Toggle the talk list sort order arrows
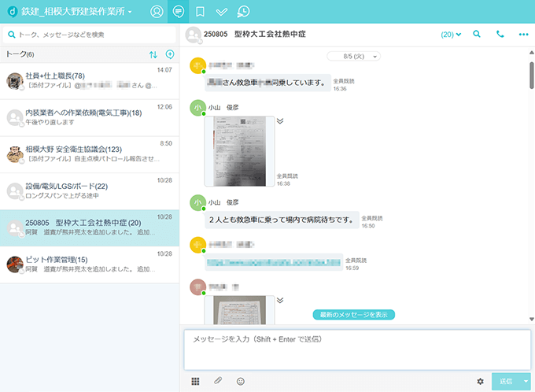The image size is (535, 392). click(x=153, y=54)
